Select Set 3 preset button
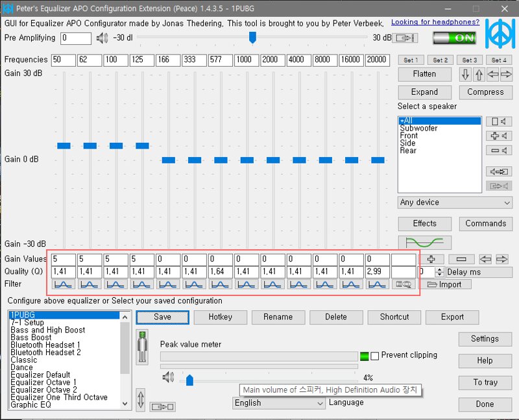The height and width of the screenshot is (420, 519). click(x=469, y=60)
